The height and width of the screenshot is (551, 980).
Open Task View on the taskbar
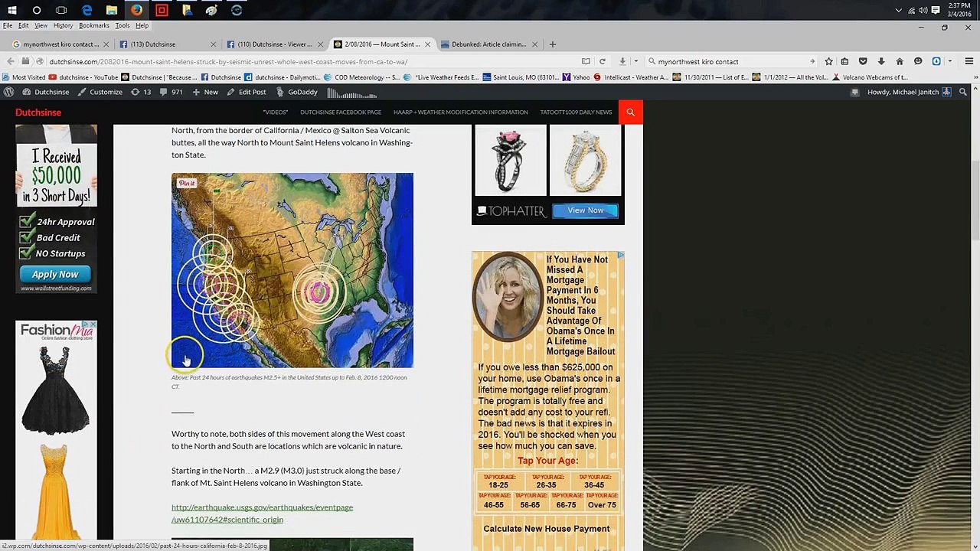[61, 10]
